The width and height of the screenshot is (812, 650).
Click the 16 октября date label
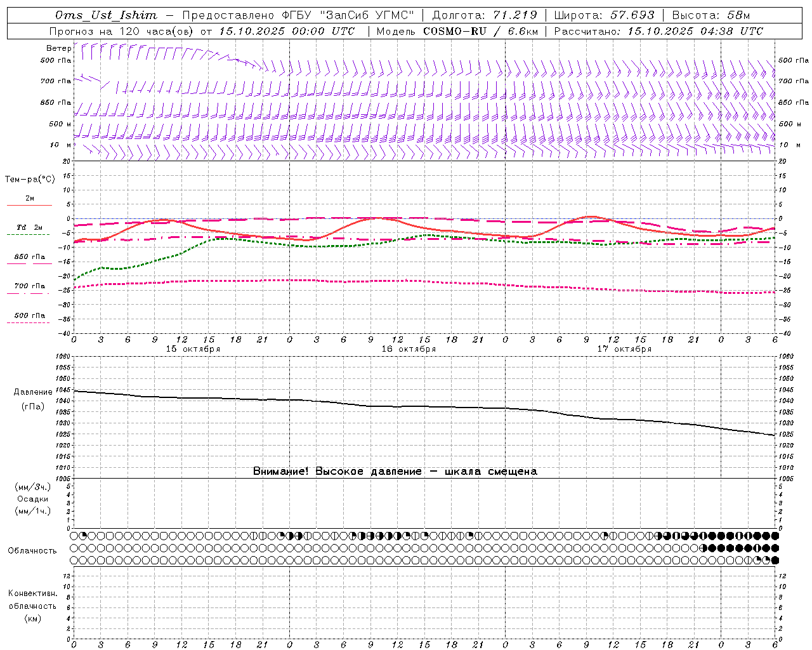click(x=409, y=349)
